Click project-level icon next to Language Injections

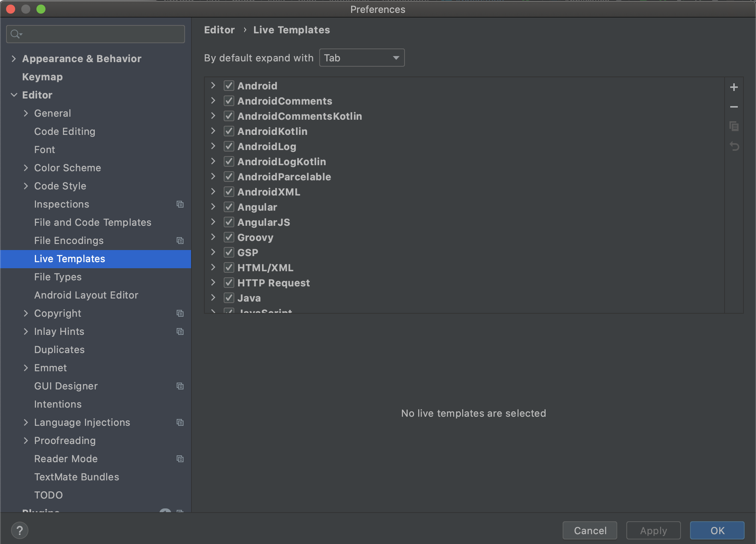180,422
